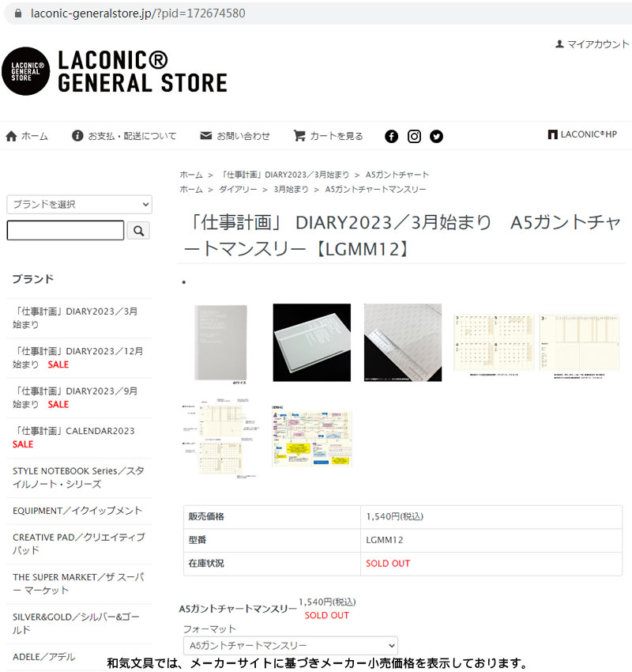Click the home icon next to ホーム
The image size is (632, 672).
[x=11, y=136]
